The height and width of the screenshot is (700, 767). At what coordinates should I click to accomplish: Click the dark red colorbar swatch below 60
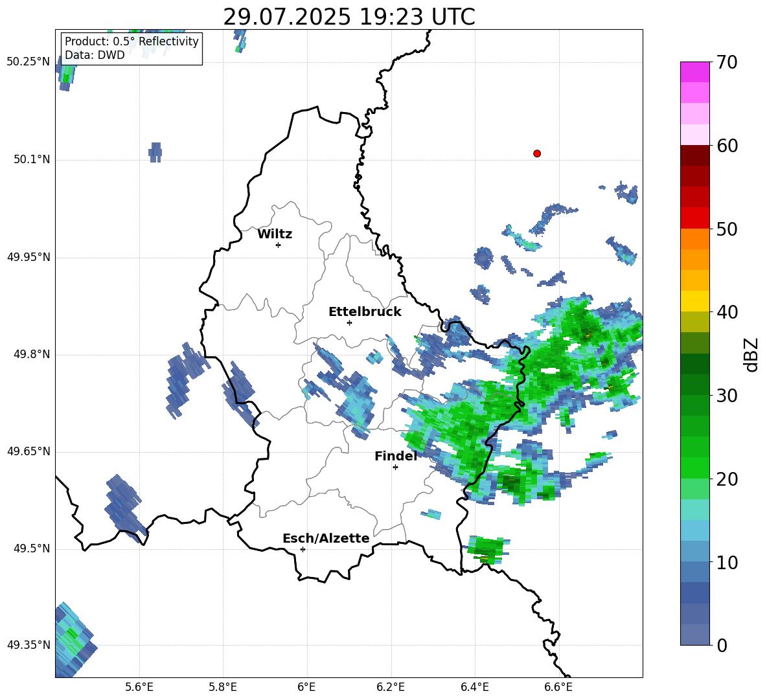[694, 155]
